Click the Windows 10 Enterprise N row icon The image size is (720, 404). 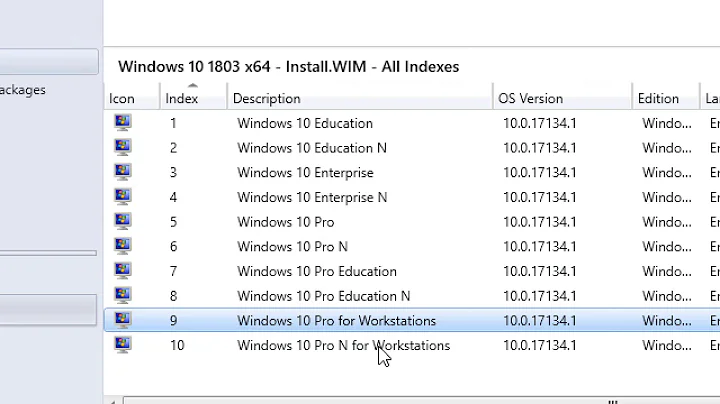pos(123,197)
